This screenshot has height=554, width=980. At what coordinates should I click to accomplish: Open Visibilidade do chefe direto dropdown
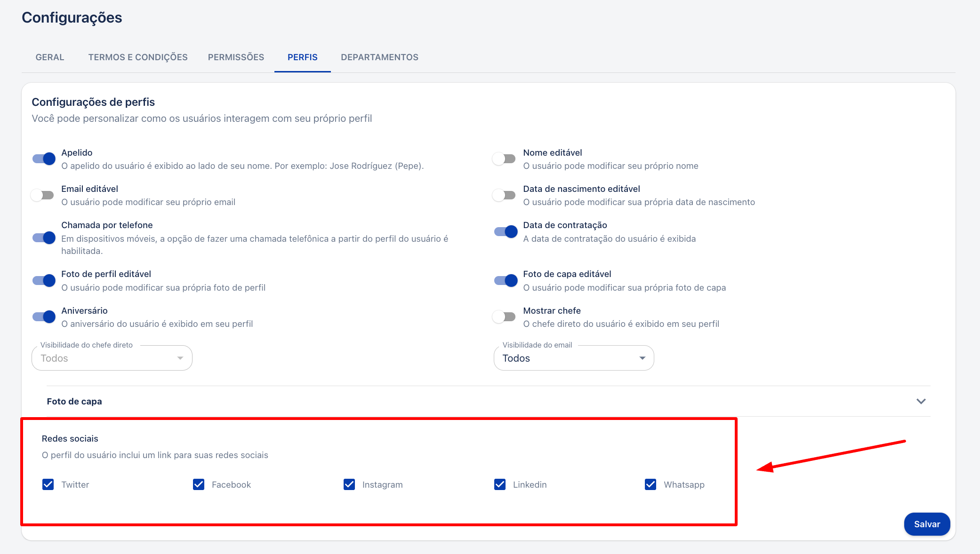point(112,358)
